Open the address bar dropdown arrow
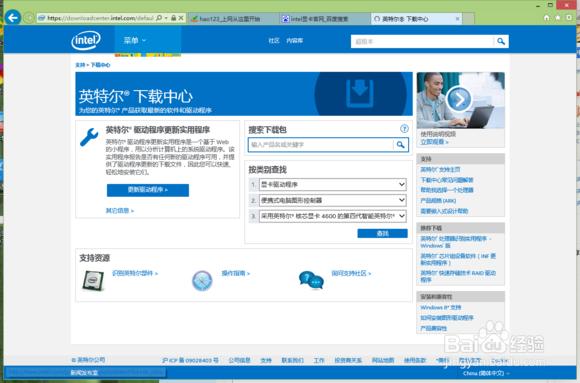The height and width of the screenshot is (383, 580). pyautogui.click(x=166, y=18)
